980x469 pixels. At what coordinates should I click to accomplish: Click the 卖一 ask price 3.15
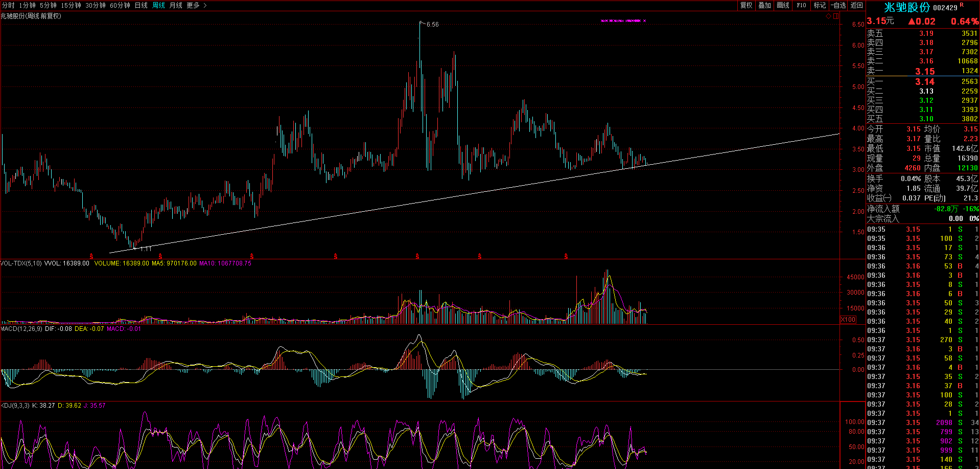tap(925, 71)
